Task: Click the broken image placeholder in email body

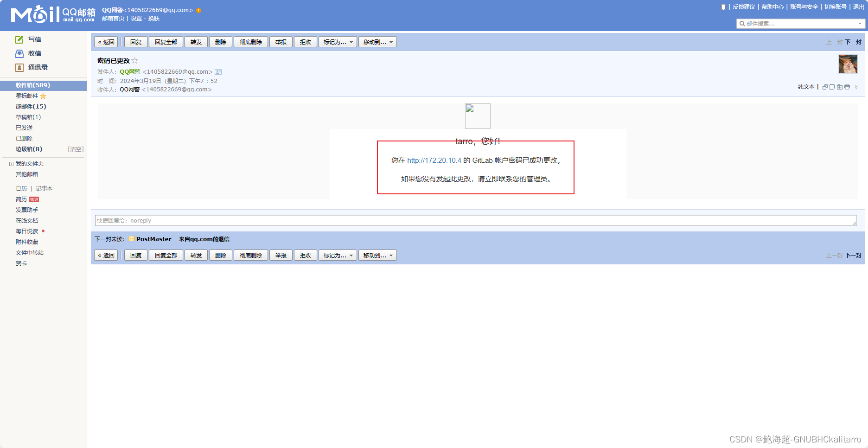Action: 478,116
